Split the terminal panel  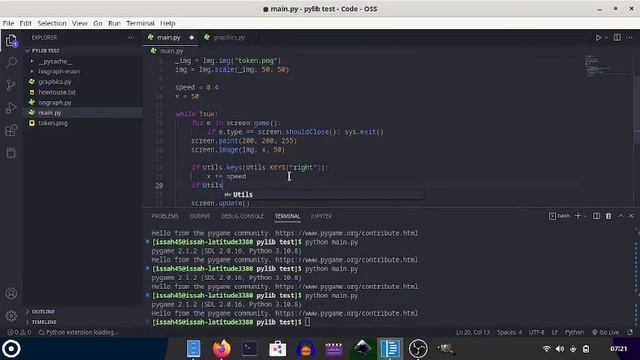(x=596, y=216)
